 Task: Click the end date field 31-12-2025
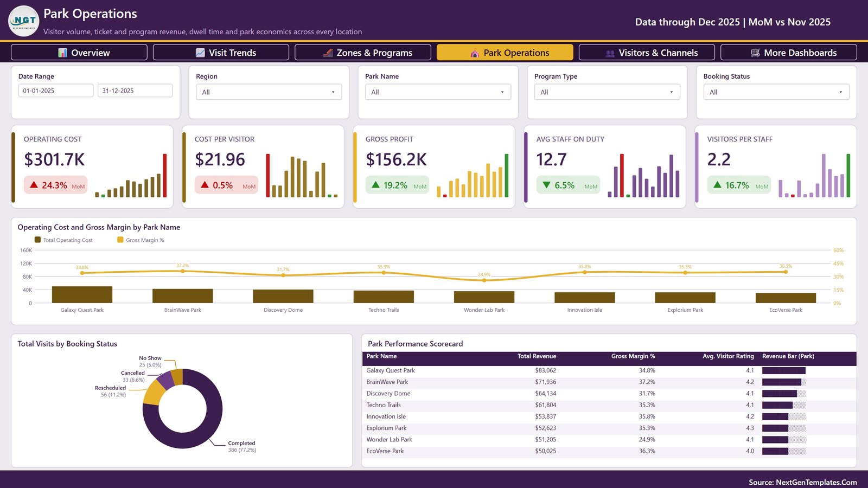pyautogui.click(x=135, y=91)
